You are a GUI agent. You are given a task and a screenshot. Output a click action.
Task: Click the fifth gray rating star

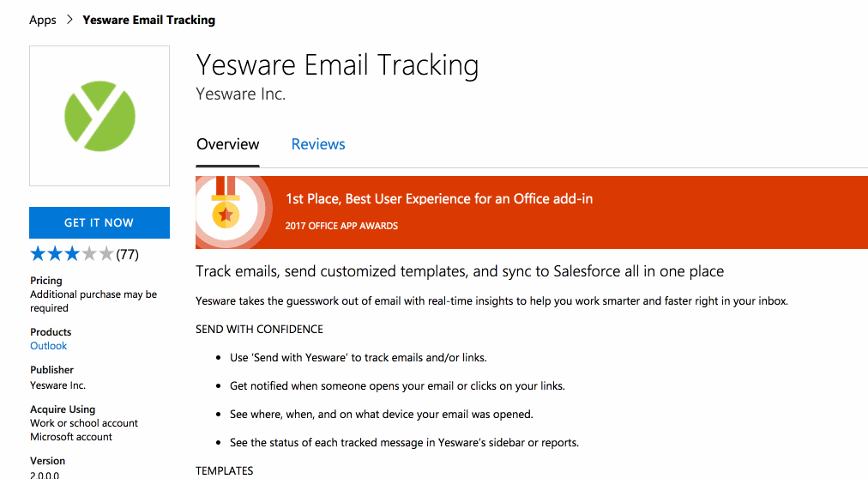pyautogui.click(x=106, y=254)
